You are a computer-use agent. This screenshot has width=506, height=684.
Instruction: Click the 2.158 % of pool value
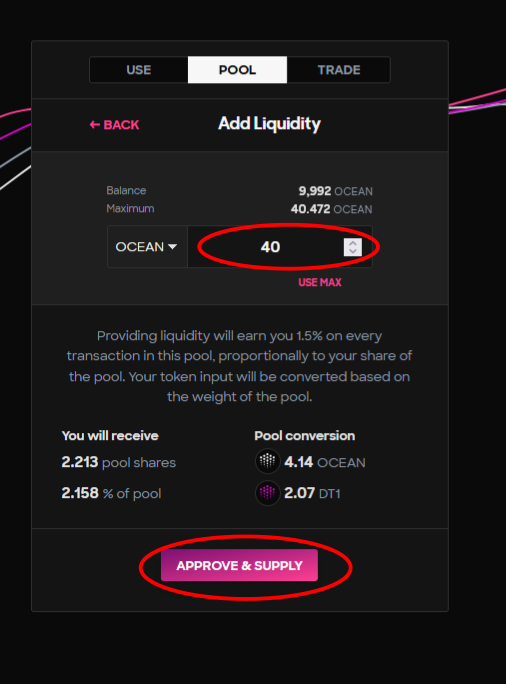pyautogui.click(x=111, y=493)
